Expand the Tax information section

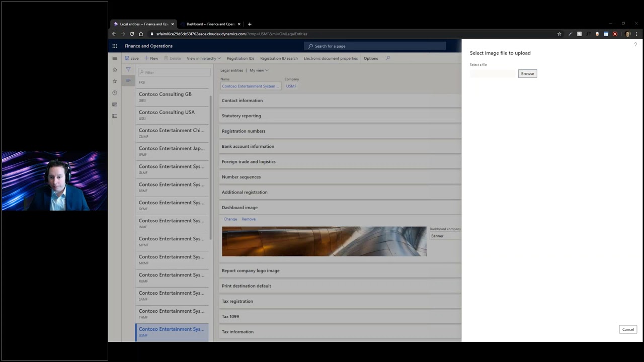(341, 332)
